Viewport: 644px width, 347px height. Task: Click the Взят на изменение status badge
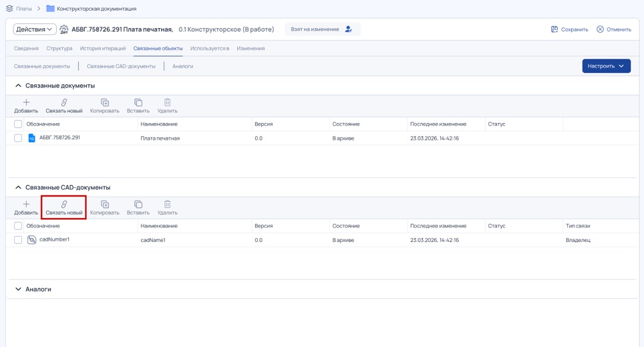(323, 29)
